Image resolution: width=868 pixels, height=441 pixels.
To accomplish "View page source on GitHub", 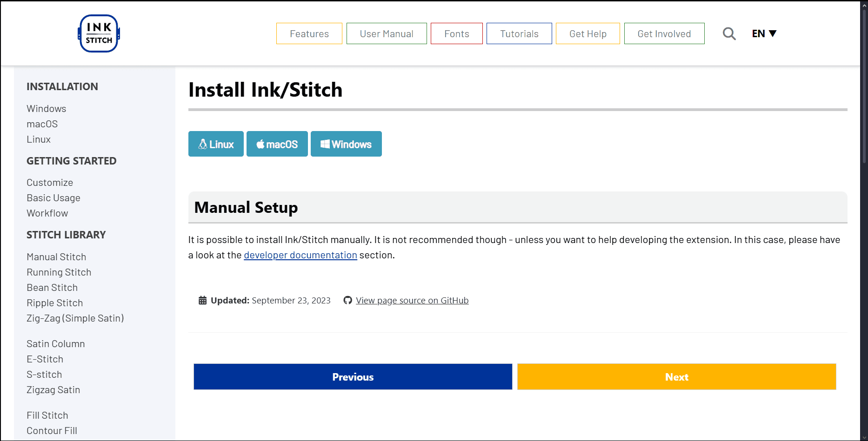I will click(412, 301).
